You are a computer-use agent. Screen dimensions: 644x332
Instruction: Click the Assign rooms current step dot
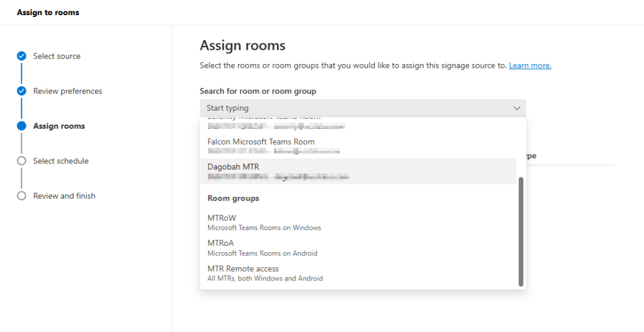tap(21, 126)
